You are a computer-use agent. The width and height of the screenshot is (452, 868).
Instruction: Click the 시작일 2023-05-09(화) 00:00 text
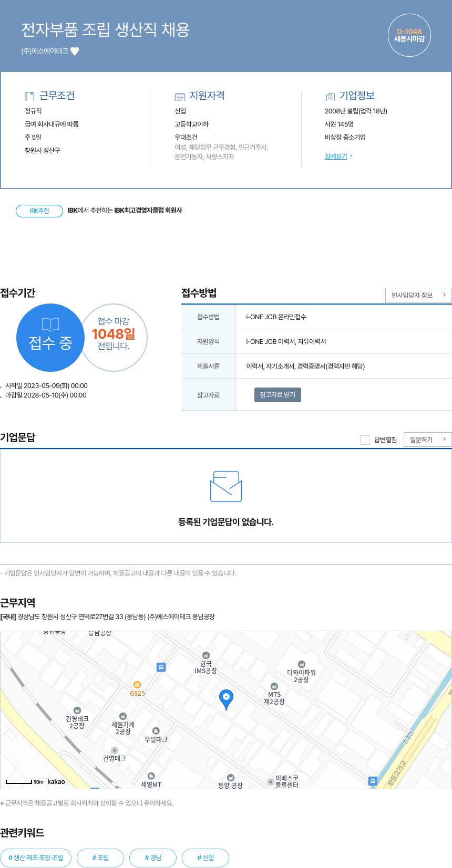pos(46,385)
